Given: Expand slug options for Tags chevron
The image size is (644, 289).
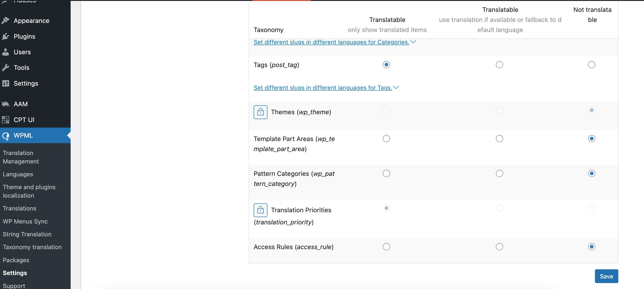Looking at the screenshot, I should (396, 88).
